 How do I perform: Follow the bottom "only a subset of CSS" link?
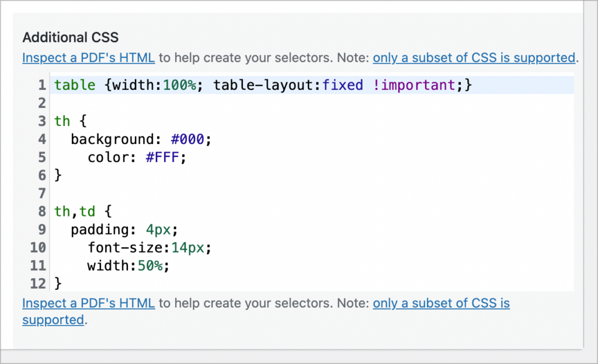441,303
